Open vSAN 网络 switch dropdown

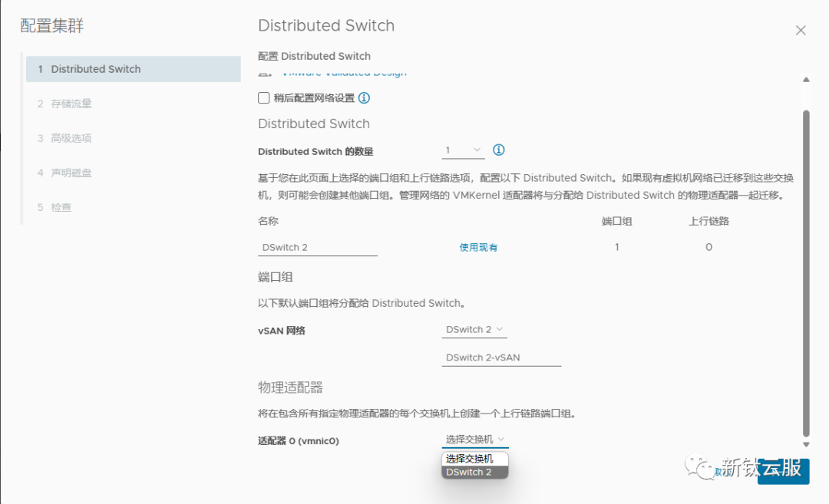474,330
